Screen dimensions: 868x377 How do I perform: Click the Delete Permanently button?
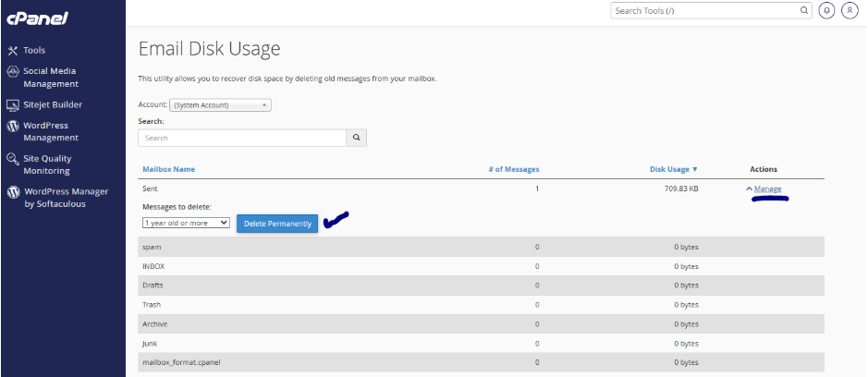pos(277,224)
